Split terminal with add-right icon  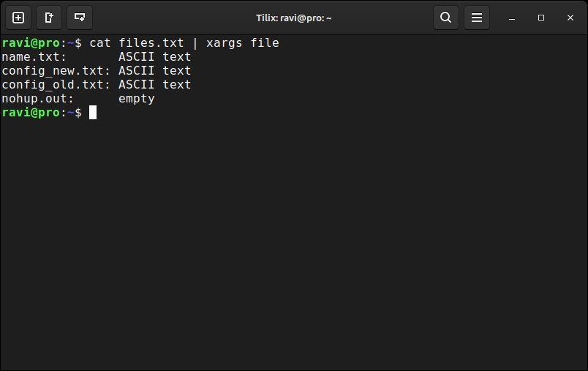coord(49,18)
